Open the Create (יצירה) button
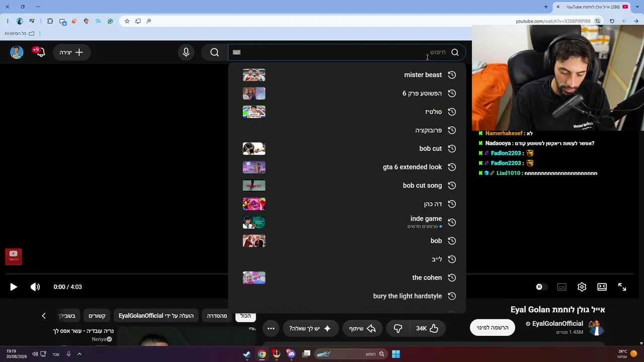This screenshot has width=644, height=362. [x=71, y=52]
